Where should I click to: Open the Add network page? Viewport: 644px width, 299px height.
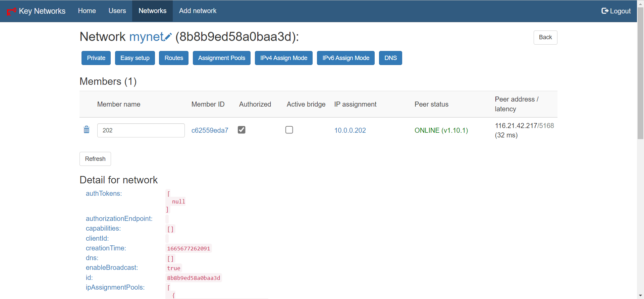click(198, 11)
